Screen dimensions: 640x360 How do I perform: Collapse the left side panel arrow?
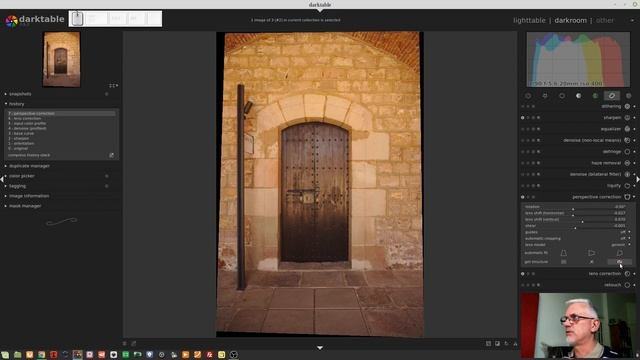point(2,179)
